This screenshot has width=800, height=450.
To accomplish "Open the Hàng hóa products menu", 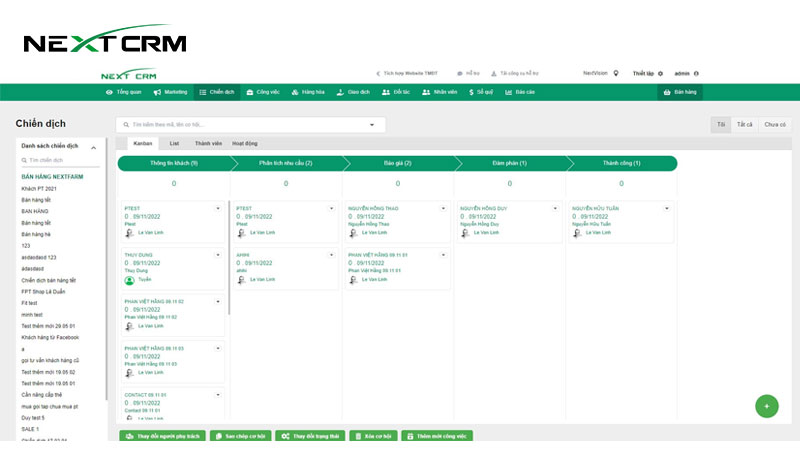I will click(308, 92).
